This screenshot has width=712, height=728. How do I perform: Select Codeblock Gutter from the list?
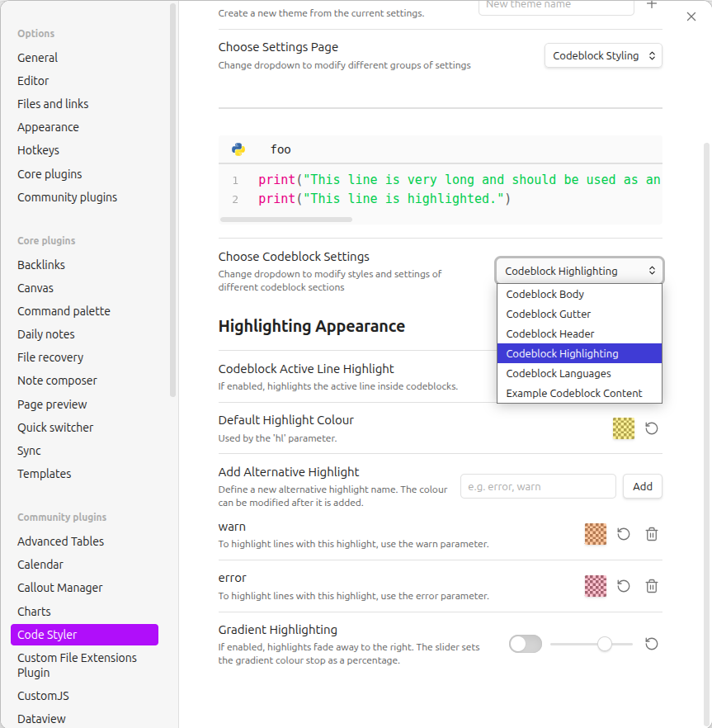[x=549, y=314]
